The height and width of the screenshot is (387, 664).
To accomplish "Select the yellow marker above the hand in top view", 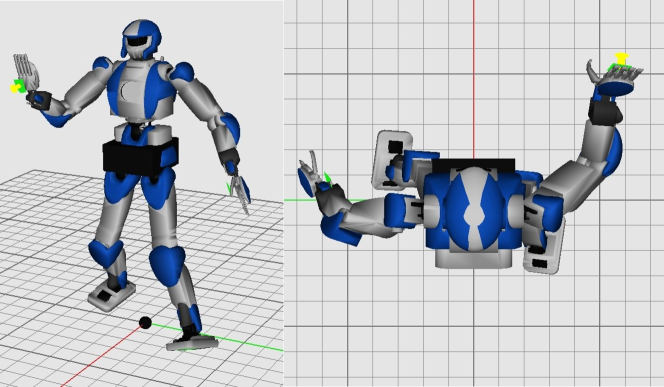I will point(621,58).
